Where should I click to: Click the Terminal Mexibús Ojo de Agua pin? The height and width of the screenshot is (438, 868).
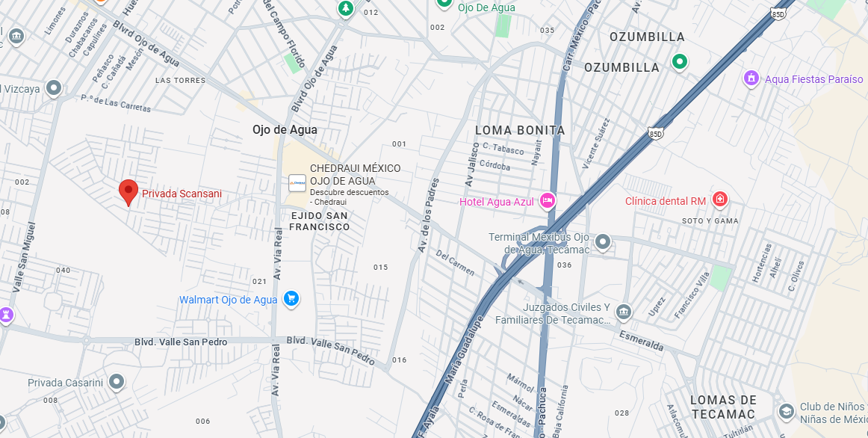602,242
